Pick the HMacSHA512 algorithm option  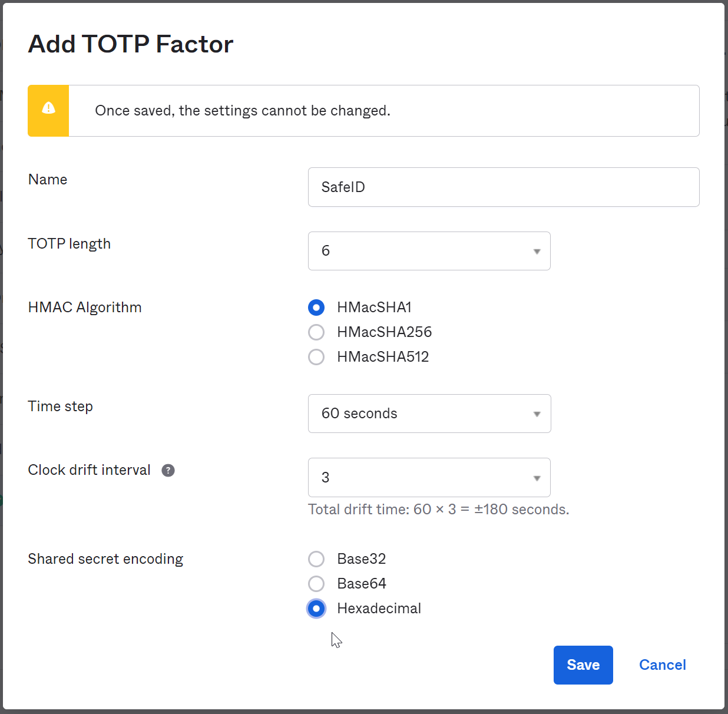[316, 357]
